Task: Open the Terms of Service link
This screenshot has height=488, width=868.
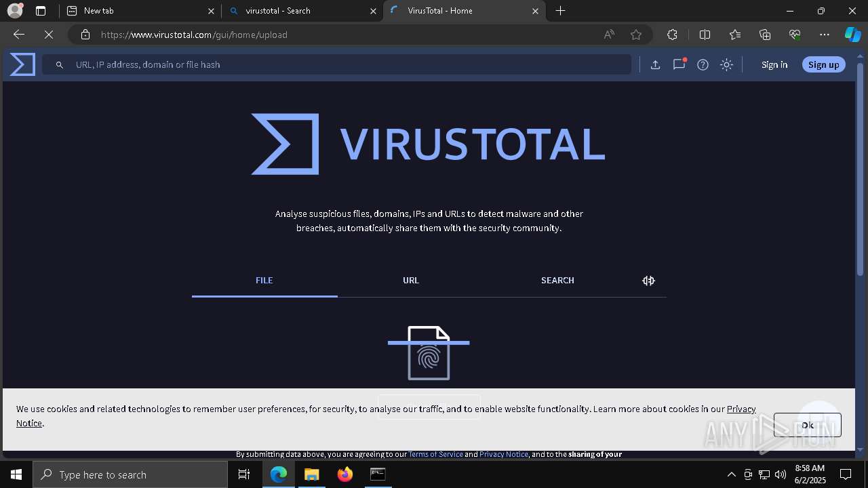Action: point(436,454)
